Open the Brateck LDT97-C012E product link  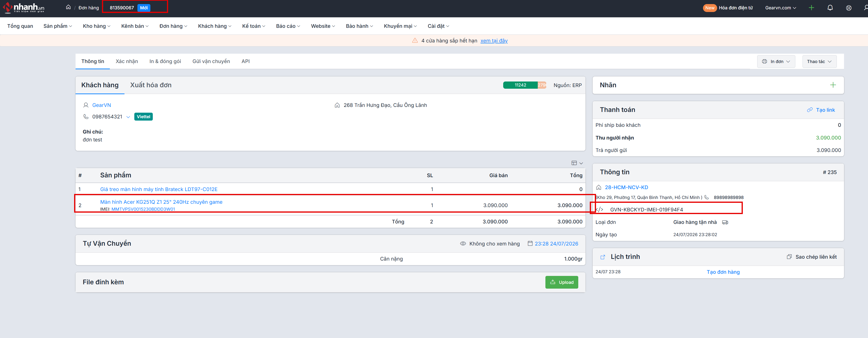click(159, 190)
